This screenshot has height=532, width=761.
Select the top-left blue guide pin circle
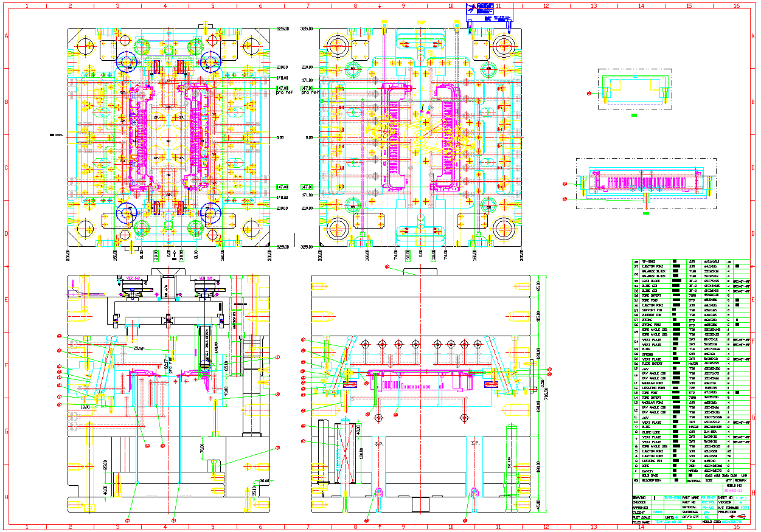[127, 61]
